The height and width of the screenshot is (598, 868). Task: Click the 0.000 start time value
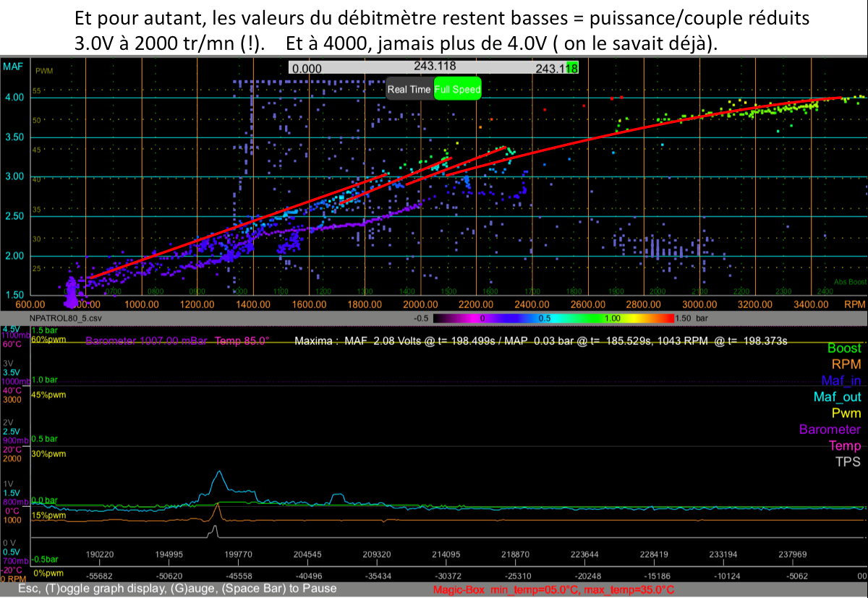pyautogui.click(x=307, y=69)
